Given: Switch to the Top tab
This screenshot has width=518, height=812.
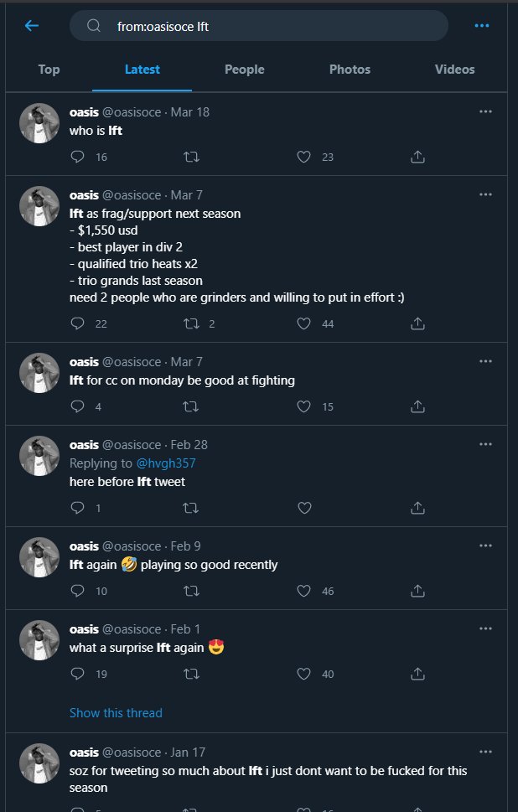Looking at the screenshot, I should [x=49, y=70].
